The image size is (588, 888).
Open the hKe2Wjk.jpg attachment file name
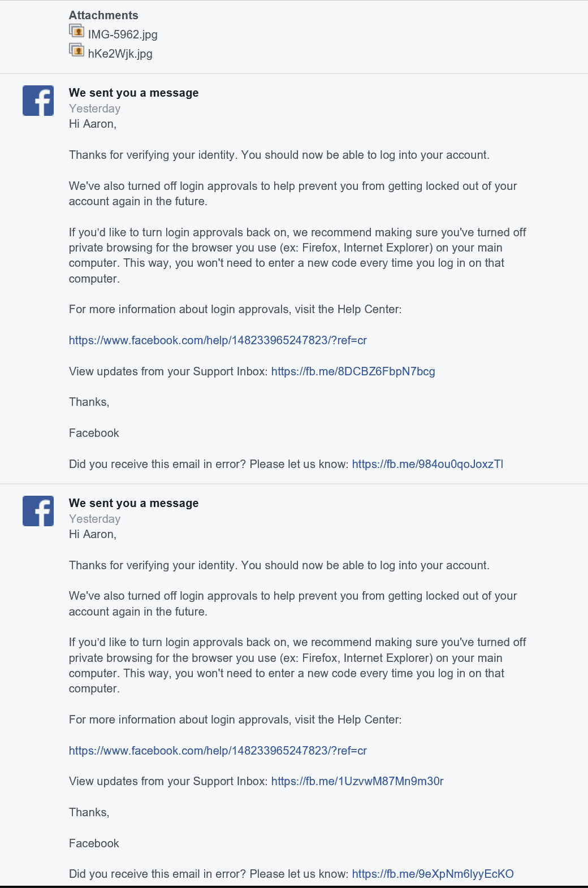[x=120, y=54]
